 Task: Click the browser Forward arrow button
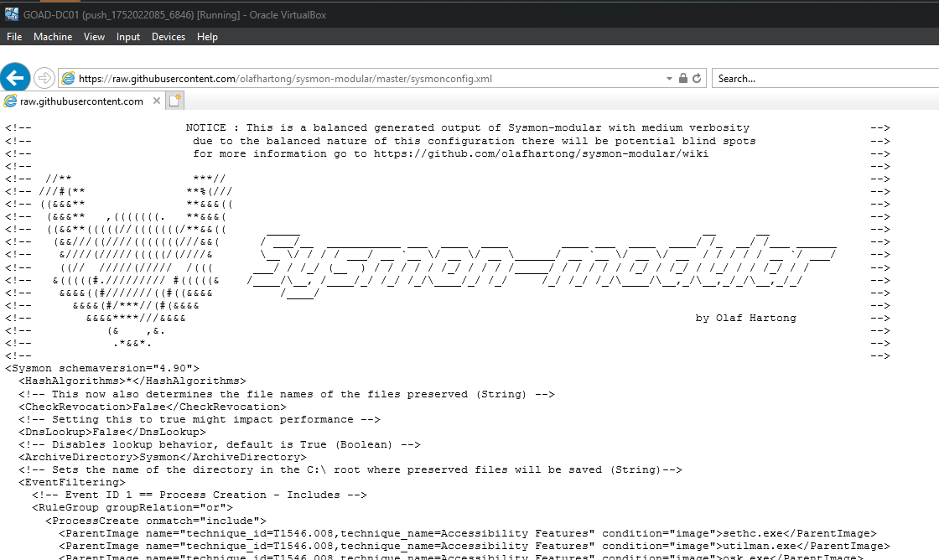pos(44,78)
